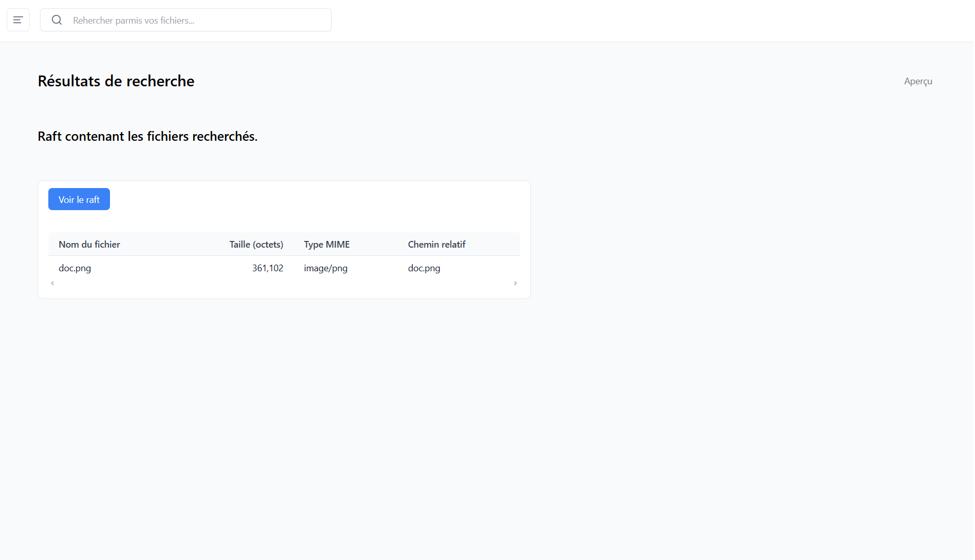Click the horizontal scrollbar track under the table
Image resolution: width=975 pixels, height=560 pixels.
pos(284,284)
